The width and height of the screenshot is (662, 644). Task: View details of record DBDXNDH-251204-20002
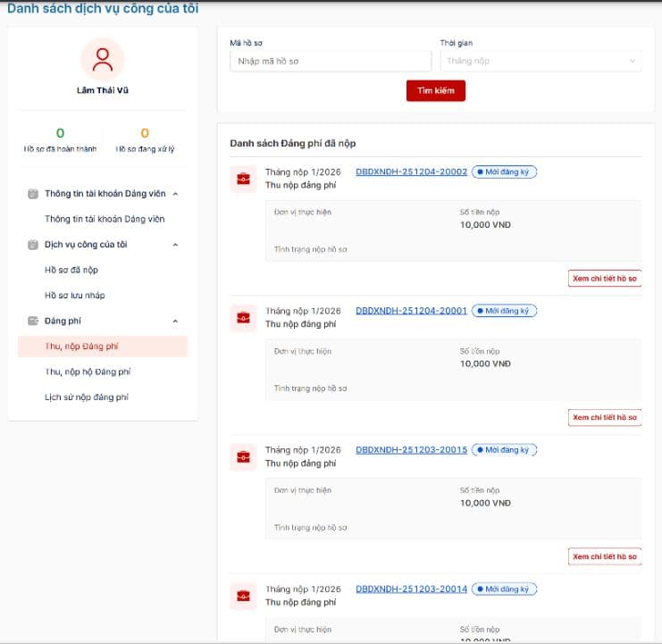pos(605,279)
